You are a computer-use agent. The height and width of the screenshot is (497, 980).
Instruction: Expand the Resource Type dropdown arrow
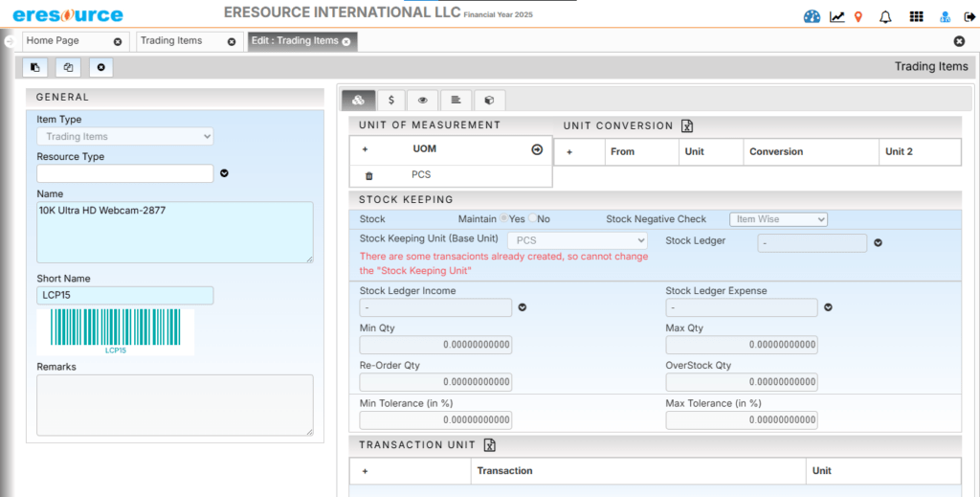click(x=225, y=173)
